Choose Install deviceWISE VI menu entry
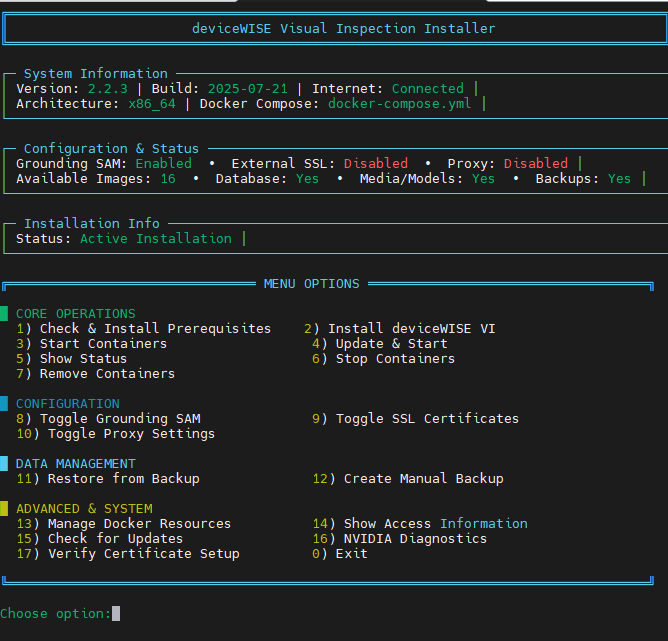 (x=399, y=329)
